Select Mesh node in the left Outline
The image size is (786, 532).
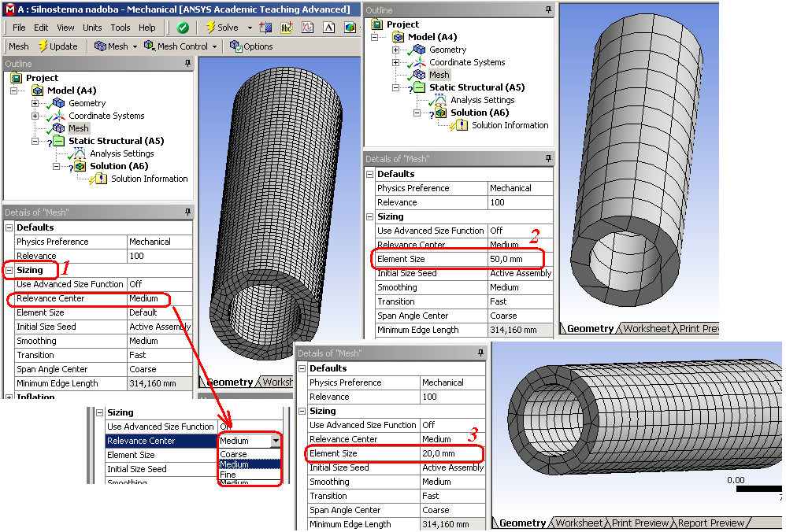click(79, 128)
